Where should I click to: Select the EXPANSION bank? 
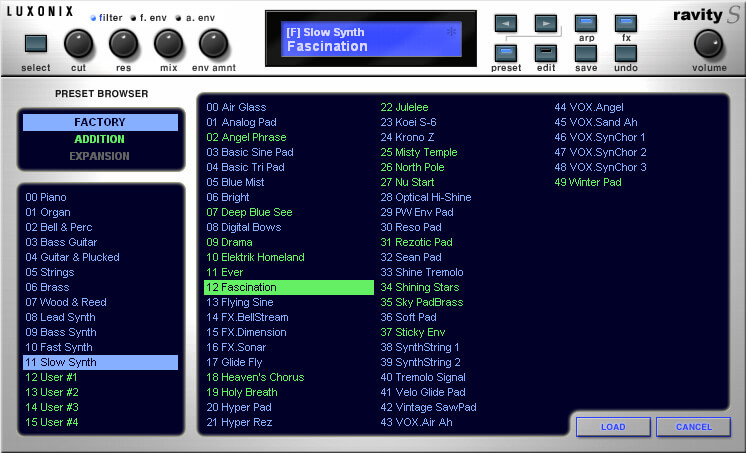pyautogui.click(x=99, y=156)
